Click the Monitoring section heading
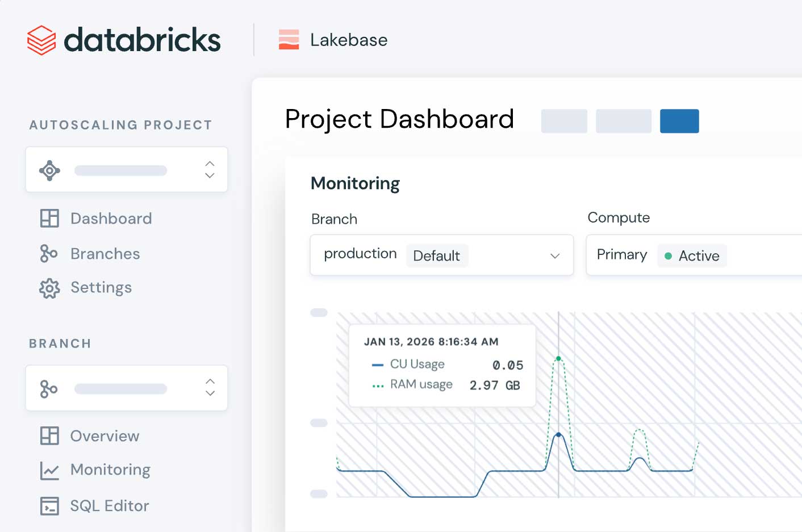The image size is (802, 532). 355,183
